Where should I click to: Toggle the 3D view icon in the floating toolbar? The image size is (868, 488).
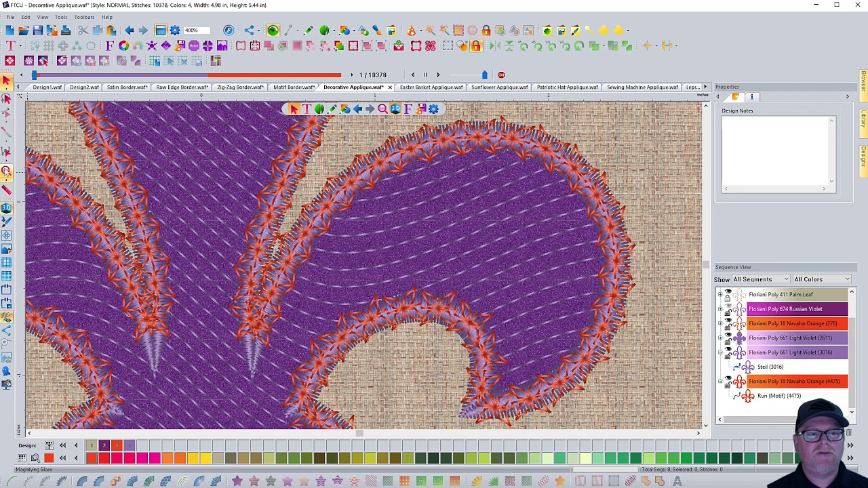[395, 109]
